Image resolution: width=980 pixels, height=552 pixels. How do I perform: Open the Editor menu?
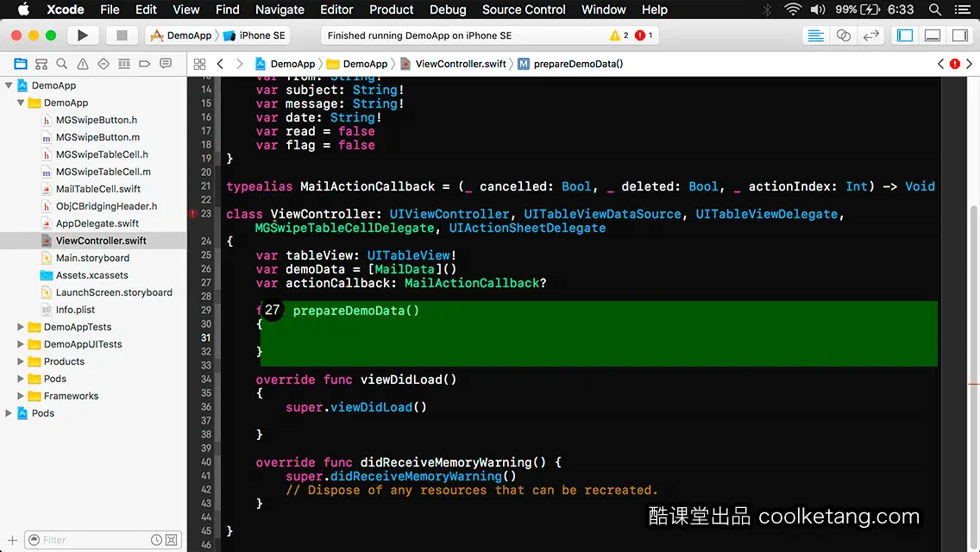336,9
